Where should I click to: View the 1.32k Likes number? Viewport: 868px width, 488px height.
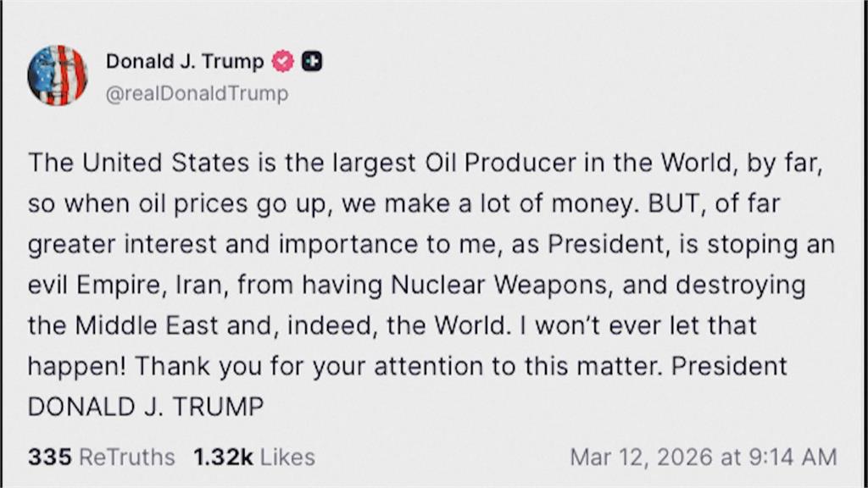coord(223,457)
